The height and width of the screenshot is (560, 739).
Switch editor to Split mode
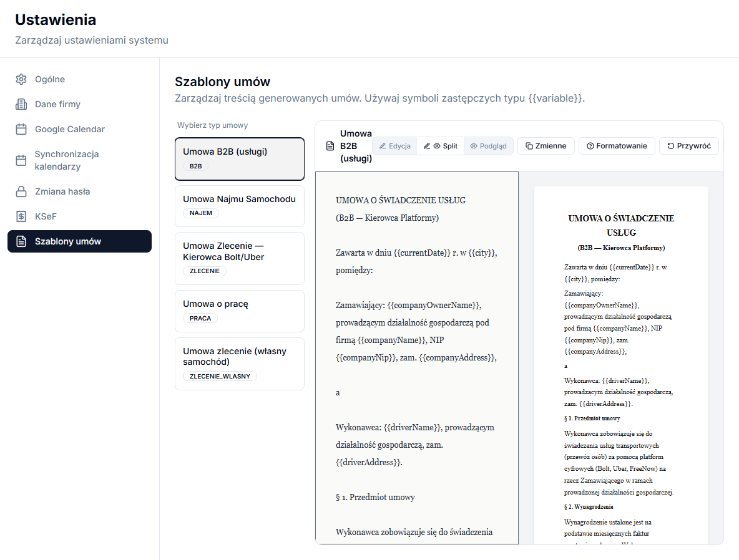tap(440, 146)
